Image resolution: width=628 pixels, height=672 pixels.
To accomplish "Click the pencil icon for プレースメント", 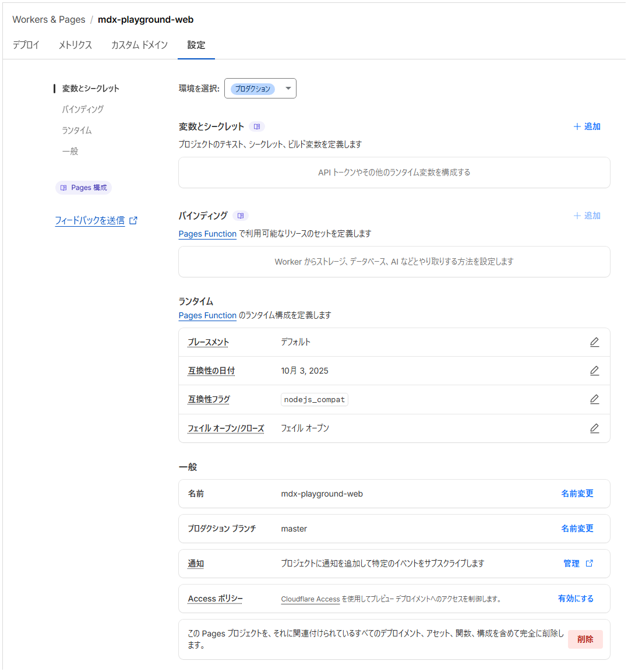I will 594,342.
